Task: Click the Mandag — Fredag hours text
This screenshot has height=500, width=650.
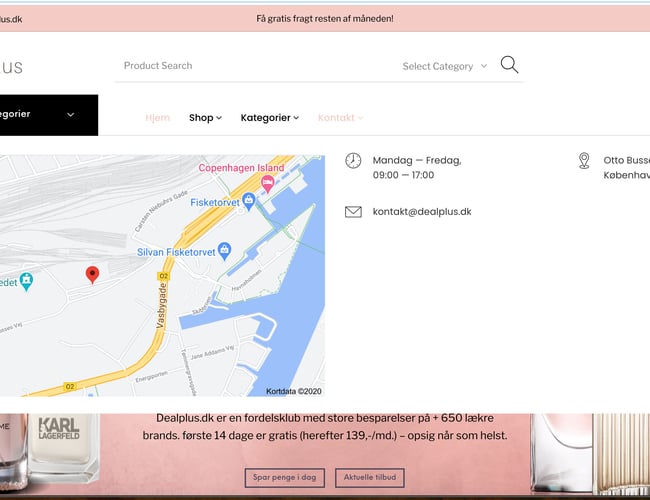Action: 417,160
